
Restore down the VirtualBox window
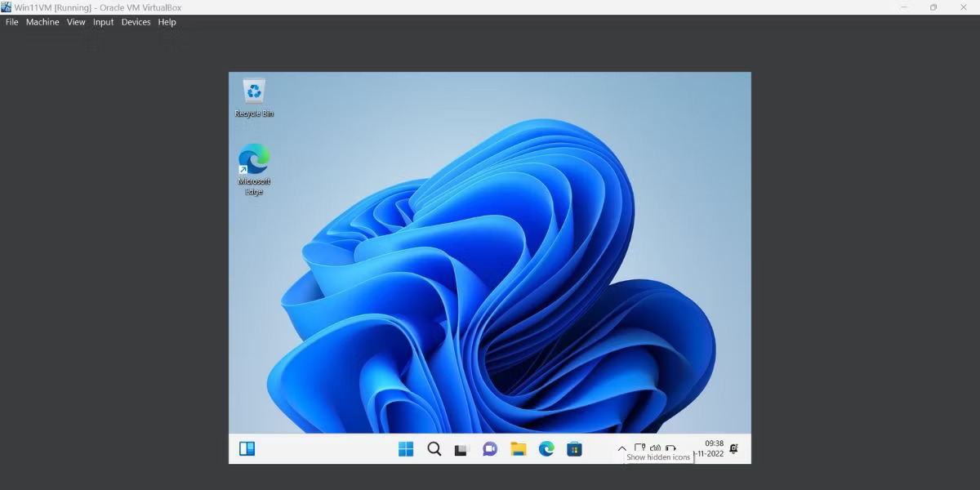tap(933, 7)
